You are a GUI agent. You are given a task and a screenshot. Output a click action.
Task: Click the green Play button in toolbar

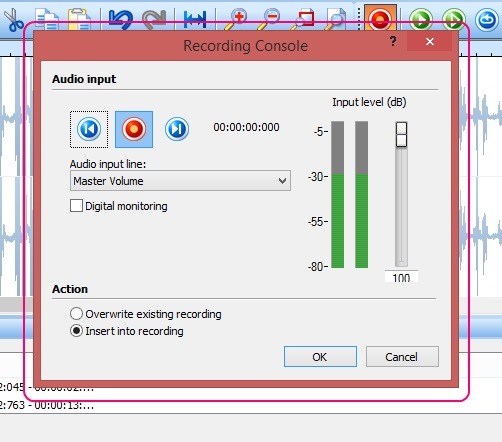coord(421,19)
